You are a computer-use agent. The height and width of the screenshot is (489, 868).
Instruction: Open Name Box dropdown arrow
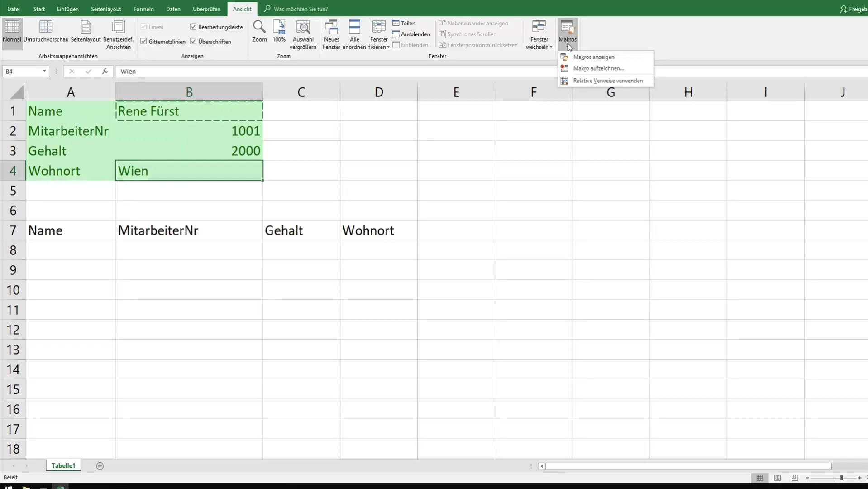click(44, 71)
